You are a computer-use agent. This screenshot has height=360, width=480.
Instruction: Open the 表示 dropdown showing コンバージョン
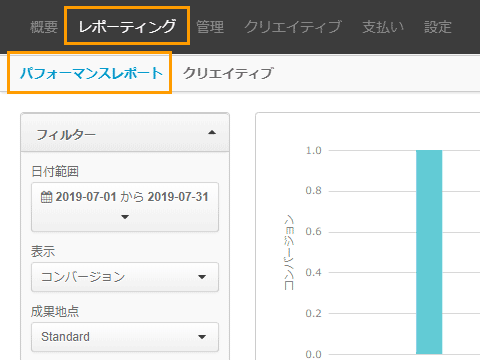point(125,277)
